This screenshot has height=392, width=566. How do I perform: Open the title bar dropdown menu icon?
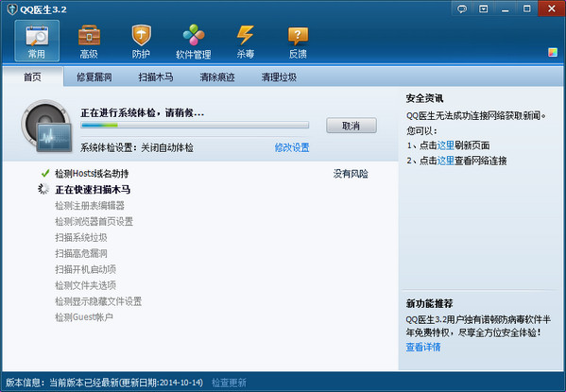(x=484, y=9)
